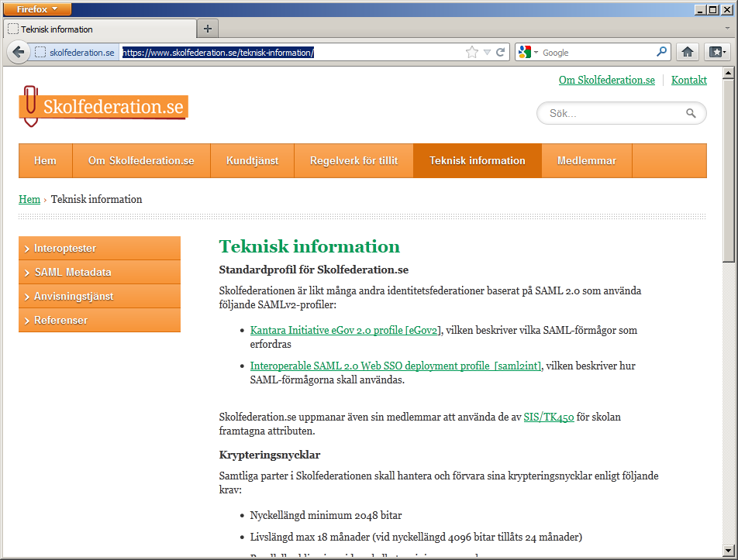Go to Hem in the navigation bar
Screen dimensions: 738x560
(45, 161)
